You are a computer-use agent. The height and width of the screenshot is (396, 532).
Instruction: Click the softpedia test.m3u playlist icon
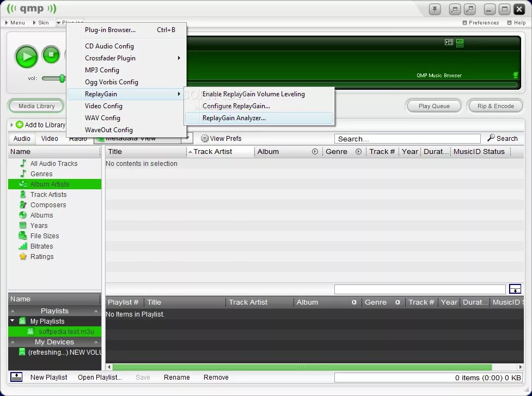click(30, 331)
